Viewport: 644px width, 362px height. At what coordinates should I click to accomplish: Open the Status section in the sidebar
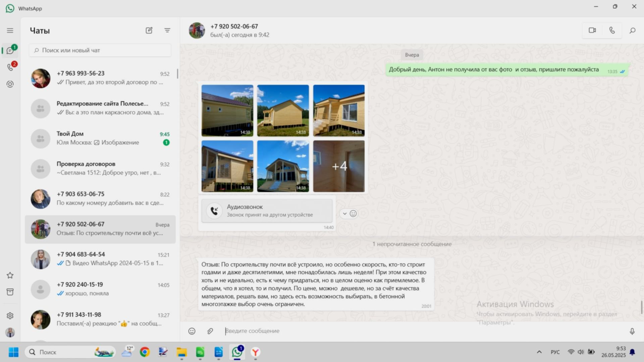coord(10,84)
